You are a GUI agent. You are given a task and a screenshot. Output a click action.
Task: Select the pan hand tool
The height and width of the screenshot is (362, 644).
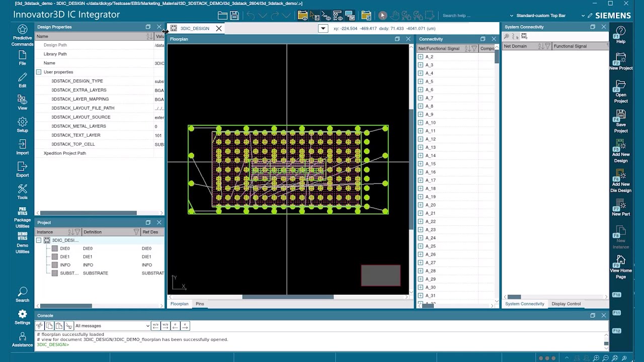395,16
